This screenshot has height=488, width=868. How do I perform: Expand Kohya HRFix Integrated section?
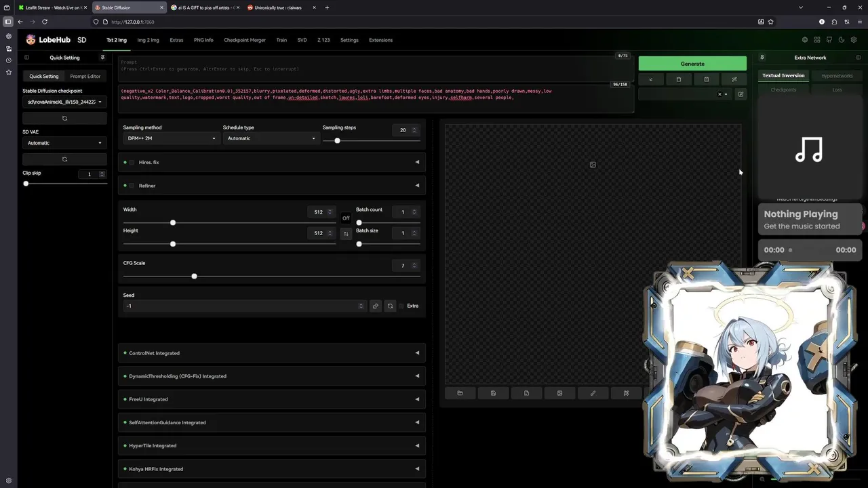pyautogui.click(x=271, y=469)
